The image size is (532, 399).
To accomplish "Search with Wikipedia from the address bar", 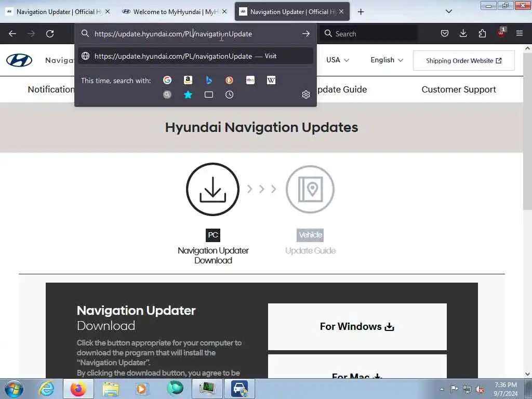I will (271, 80).
